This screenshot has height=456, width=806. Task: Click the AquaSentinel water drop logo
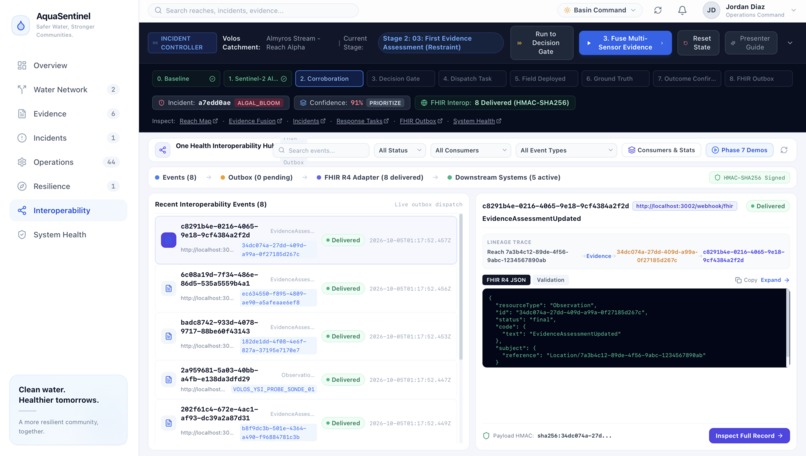point(21,25)
